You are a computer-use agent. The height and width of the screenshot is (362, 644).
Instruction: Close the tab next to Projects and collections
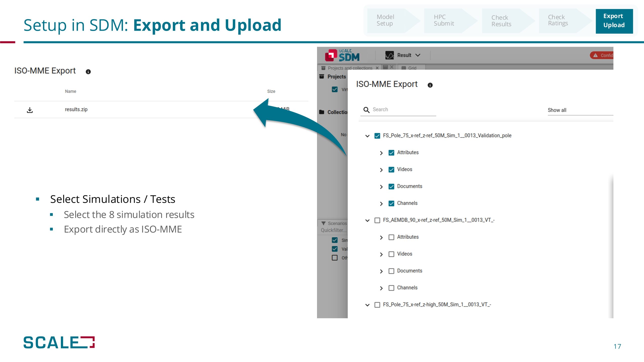392,67
